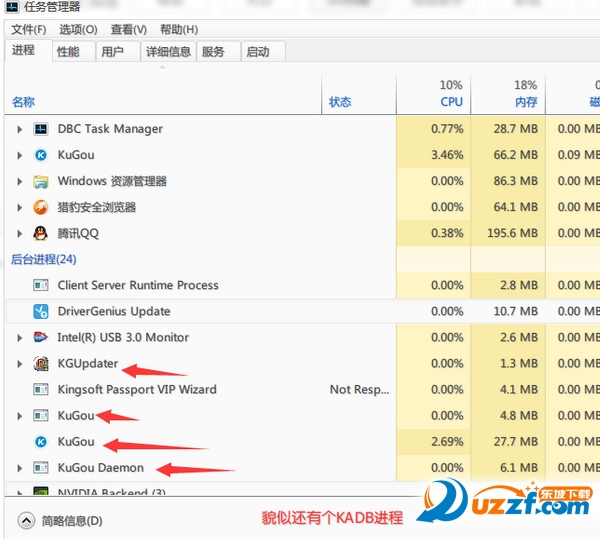This screenshot has width=600, height=539.
Task: Open the 查看(V) menu
Action: pyautogui.click(x=129, y=29)
